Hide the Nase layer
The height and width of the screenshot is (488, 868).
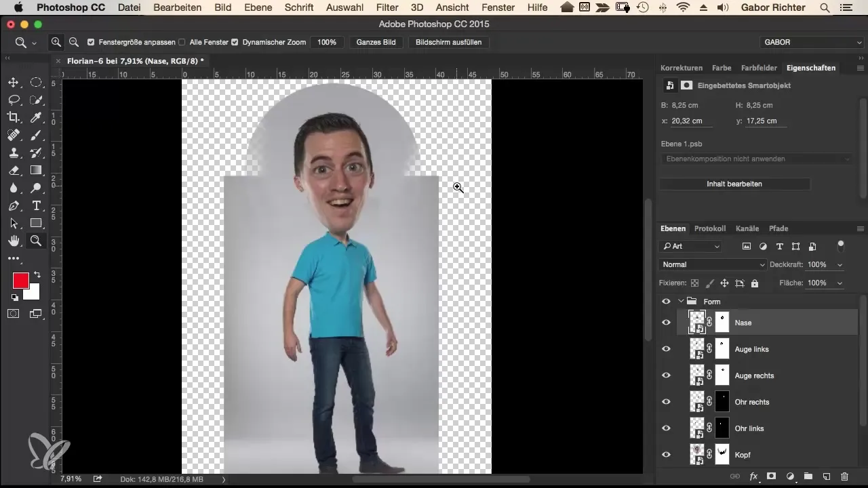(x=666, y=323)
